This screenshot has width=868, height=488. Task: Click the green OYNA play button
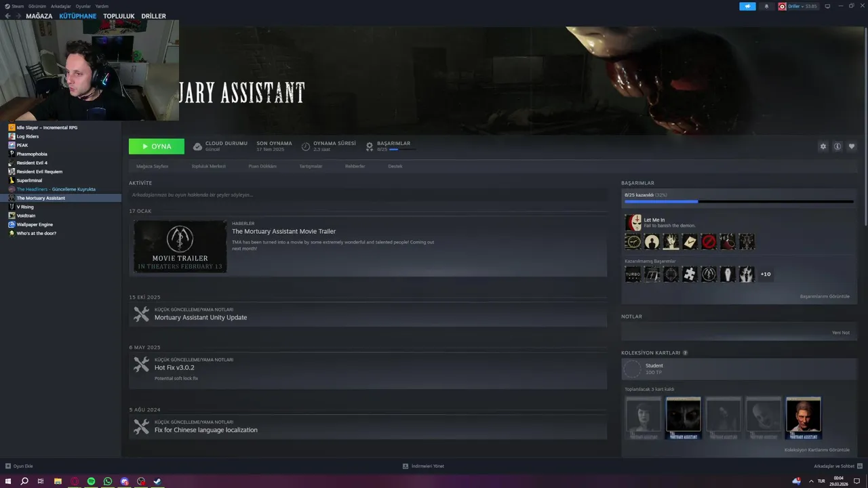click(156, 146)
